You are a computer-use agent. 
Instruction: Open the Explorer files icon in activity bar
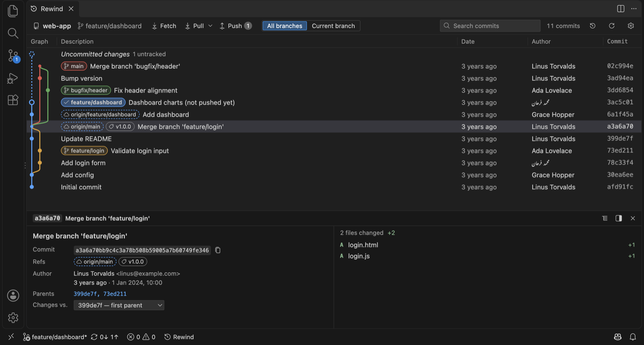click(13, 11)
